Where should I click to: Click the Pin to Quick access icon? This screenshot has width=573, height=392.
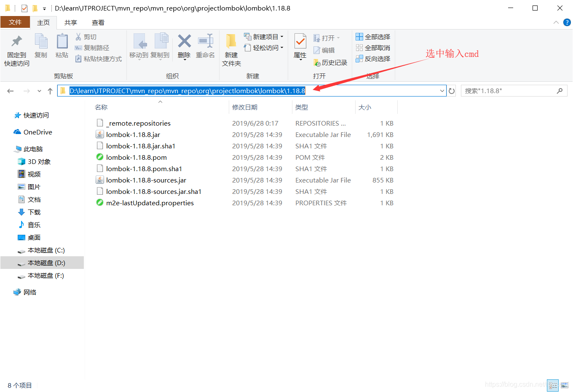(x=17, y=41)
